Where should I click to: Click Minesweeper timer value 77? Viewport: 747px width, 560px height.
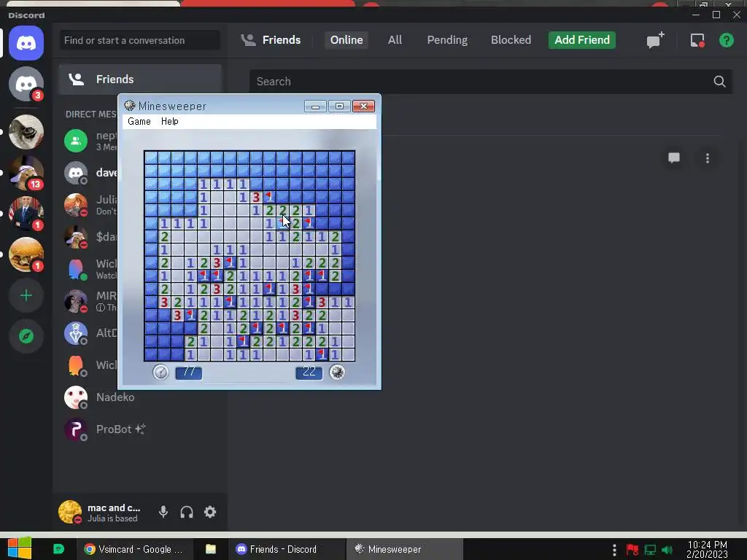pyautogui.click(x=189, y=373)
